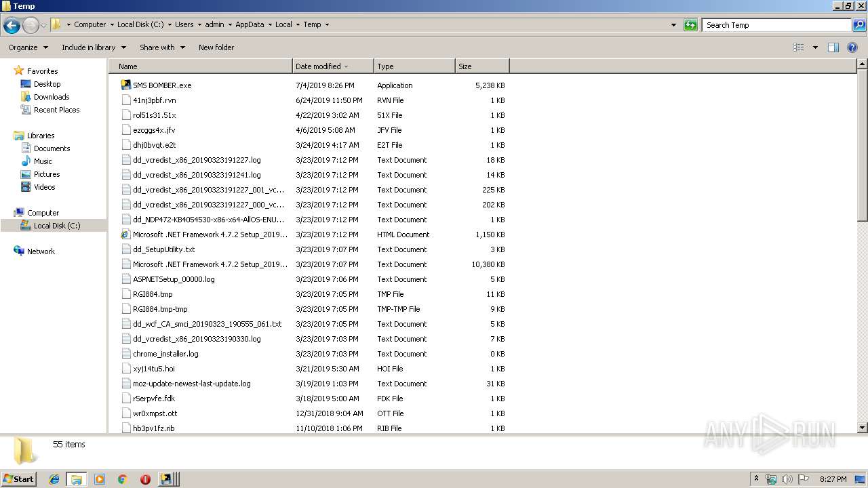Select file xyj14tu5.hoi
This screenshot has width=868, height=488.
[154, 369]
